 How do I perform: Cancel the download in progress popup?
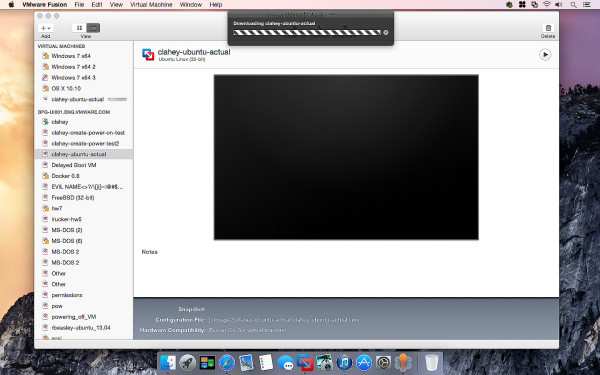[386, 33]
